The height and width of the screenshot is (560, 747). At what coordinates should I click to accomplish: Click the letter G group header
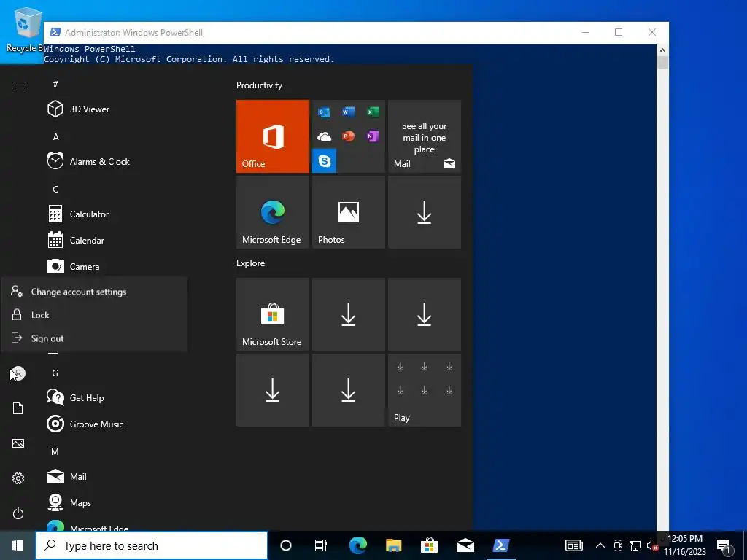click(55, 373)
